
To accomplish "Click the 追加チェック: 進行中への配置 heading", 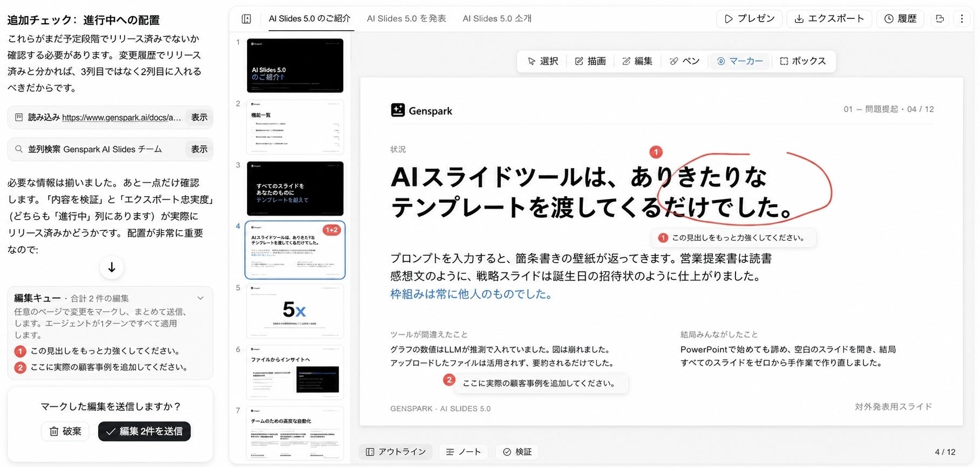I will coord(84,20).
